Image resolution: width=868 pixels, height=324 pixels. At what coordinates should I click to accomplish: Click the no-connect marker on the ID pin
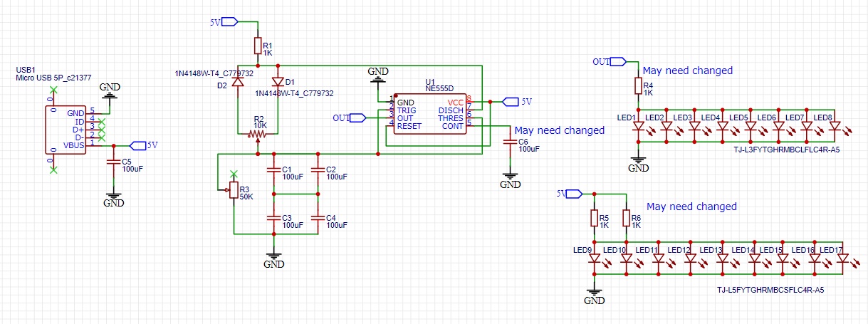[x=101, y=121]
